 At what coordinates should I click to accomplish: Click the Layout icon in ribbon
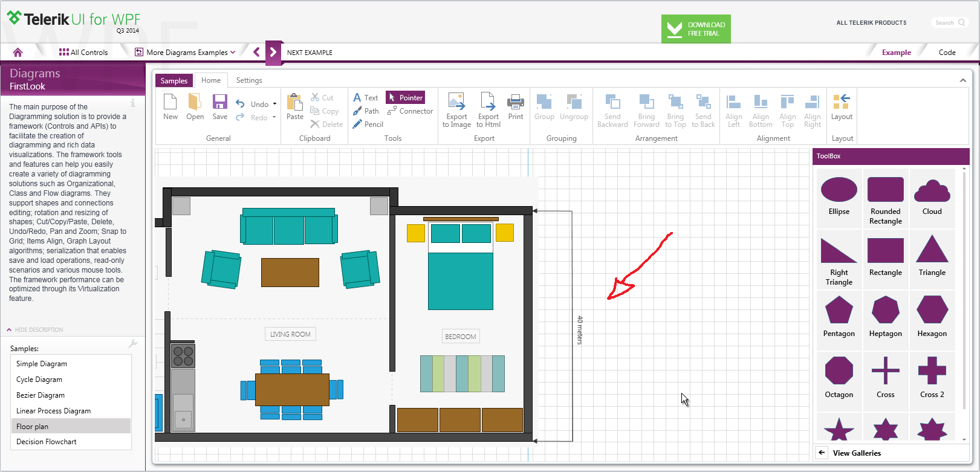pyautogui.click(x=842, y=102)
